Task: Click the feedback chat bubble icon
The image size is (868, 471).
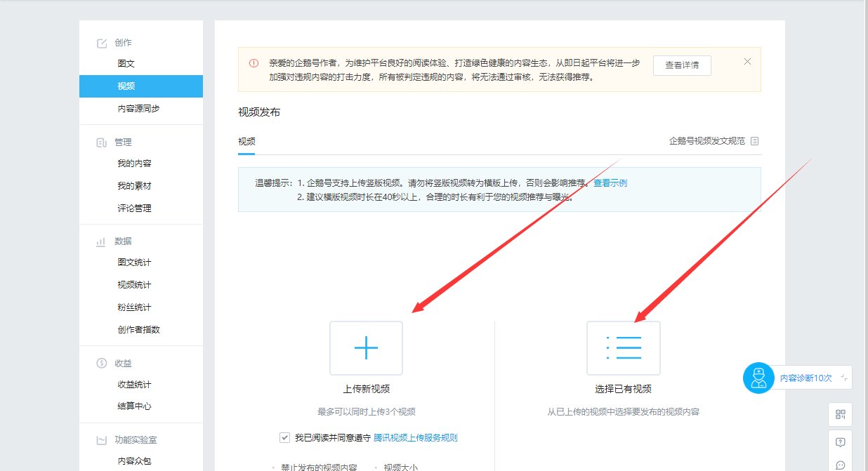Action: (x=840, y=465)
